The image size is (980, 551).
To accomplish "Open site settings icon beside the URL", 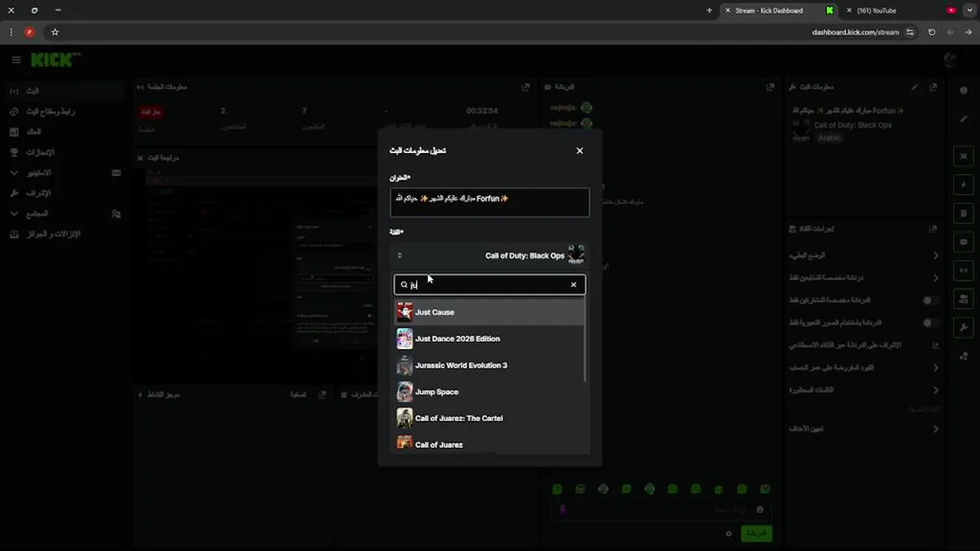I will click(x=910, y=32).
